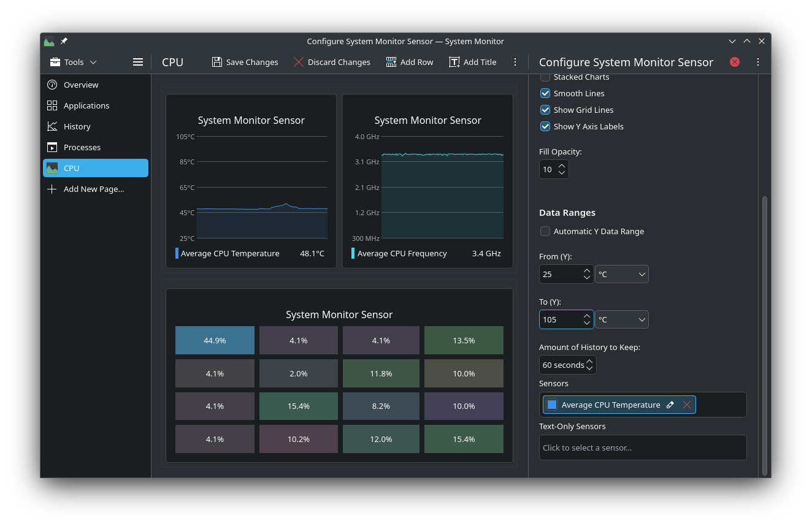This screenshot has width=812, height=526.
Task: Remove the Average CPU Temperature sensor
Action: click(x=687, y=405)
